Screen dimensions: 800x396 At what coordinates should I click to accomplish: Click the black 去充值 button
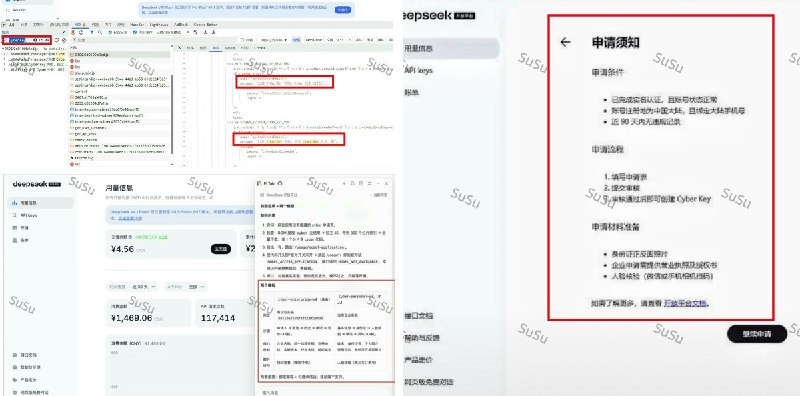[221, 249]
